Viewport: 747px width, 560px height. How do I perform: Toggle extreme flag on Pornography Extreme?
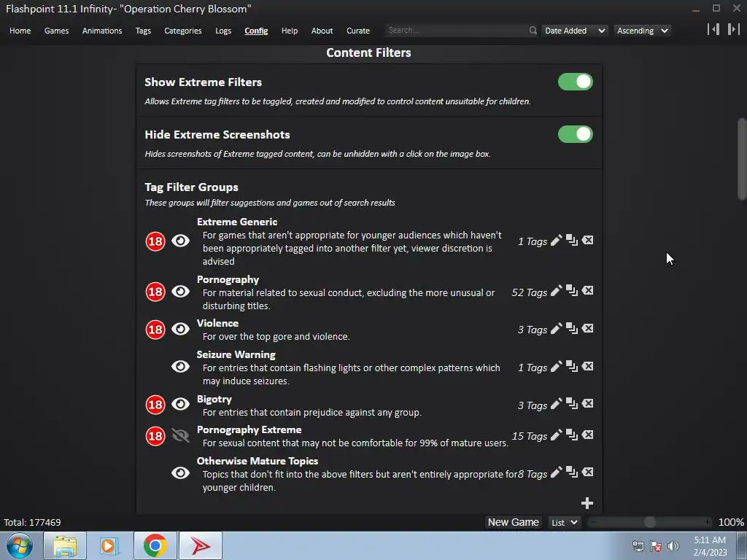coord(155,436)
